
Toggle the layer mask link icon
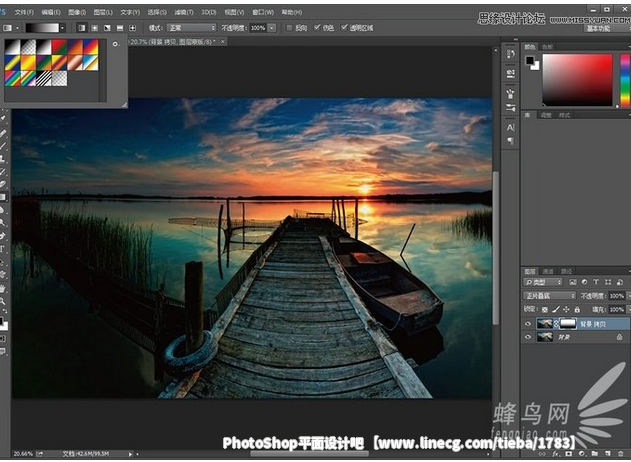[556, 324]
